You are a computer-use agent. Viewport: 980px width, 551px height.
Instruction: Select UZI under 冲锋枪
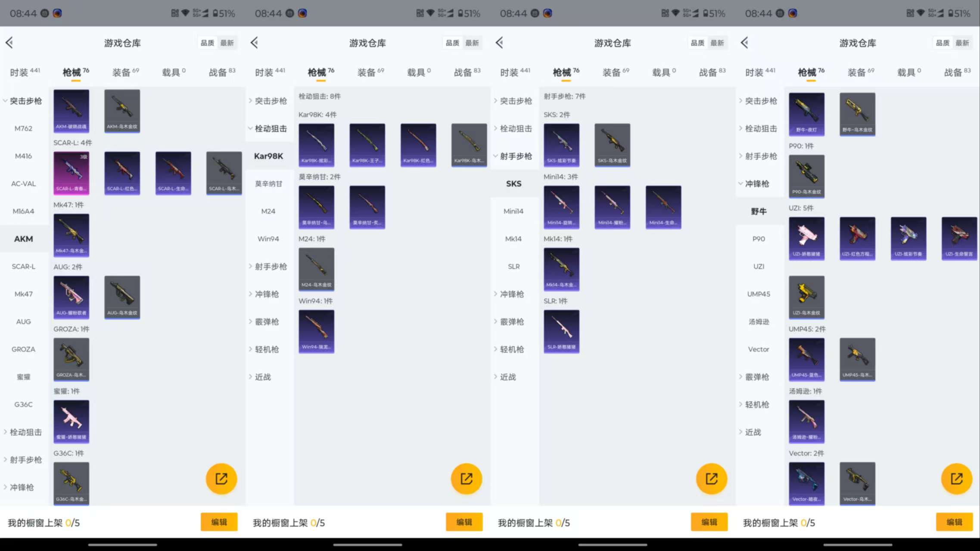pyautogui.click(x=759, y=266)
